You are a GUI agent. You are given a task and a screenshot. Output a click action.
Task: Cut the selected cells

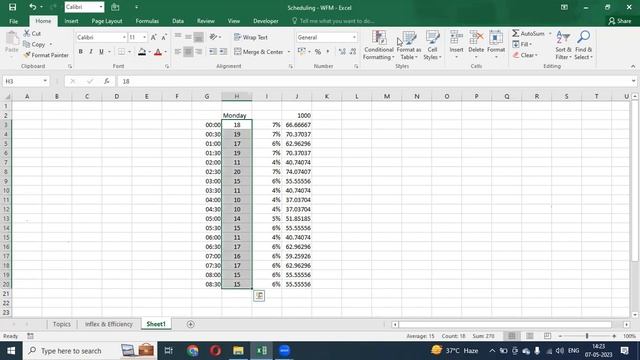[x=32, y=33]
